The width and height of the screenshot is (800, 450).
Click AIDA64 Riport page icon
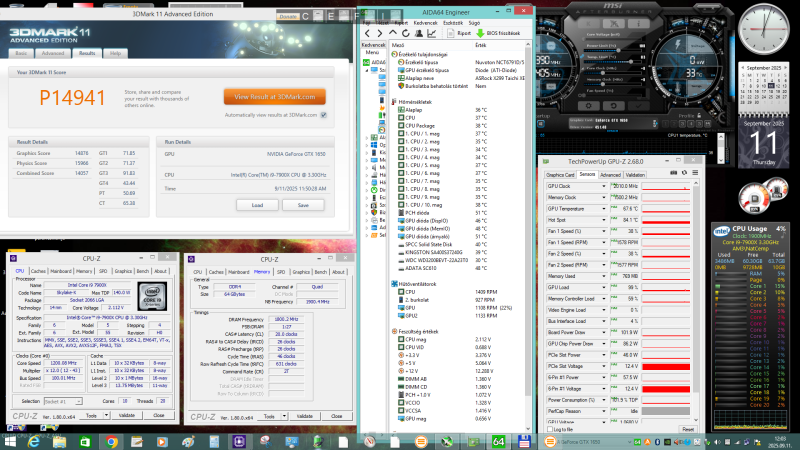pyautogui.click(x=451, y=34)
